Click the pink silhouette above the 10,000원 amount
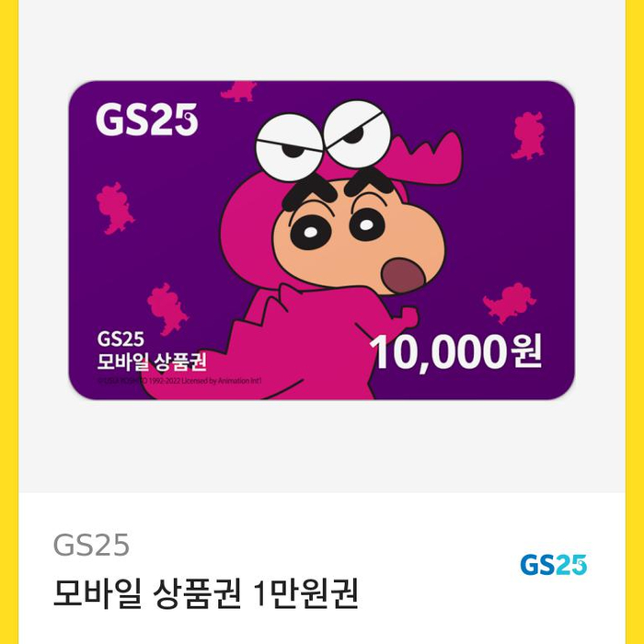This screenshot has width=644, height=644. click(x=510, y=303)
